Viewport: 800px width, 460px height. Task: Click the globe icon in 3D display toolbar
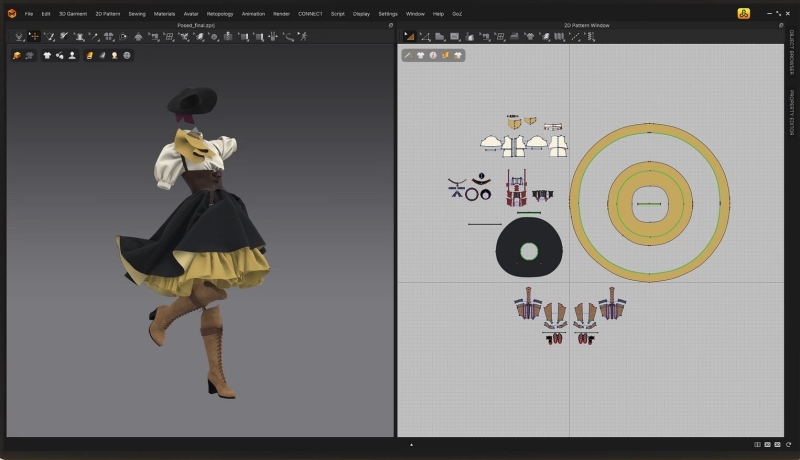(127, 55)
